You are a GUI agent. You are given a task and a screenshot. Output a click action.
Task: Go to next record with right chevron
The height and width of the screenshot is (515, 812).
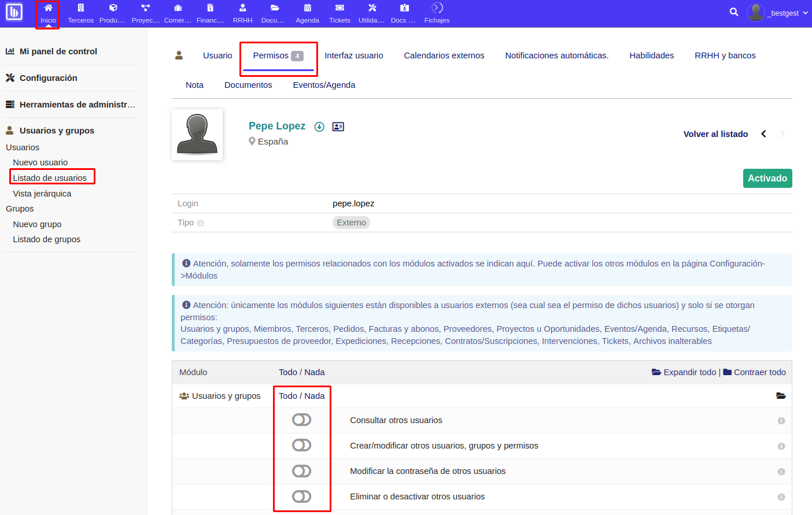(x=783, y=134)
